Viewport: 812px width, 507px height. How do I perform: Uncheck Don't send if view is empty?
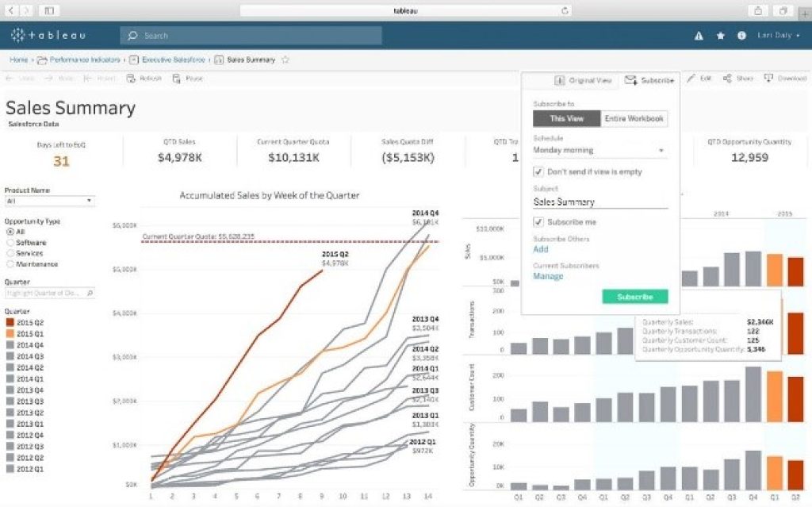[538, 171]
